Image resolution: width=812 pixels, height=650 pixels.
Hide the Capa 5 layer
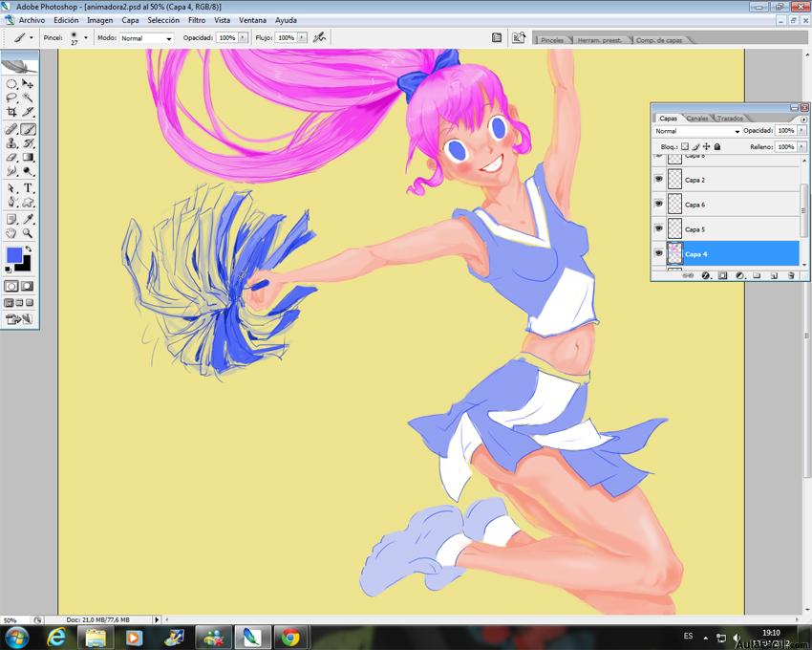659,228
